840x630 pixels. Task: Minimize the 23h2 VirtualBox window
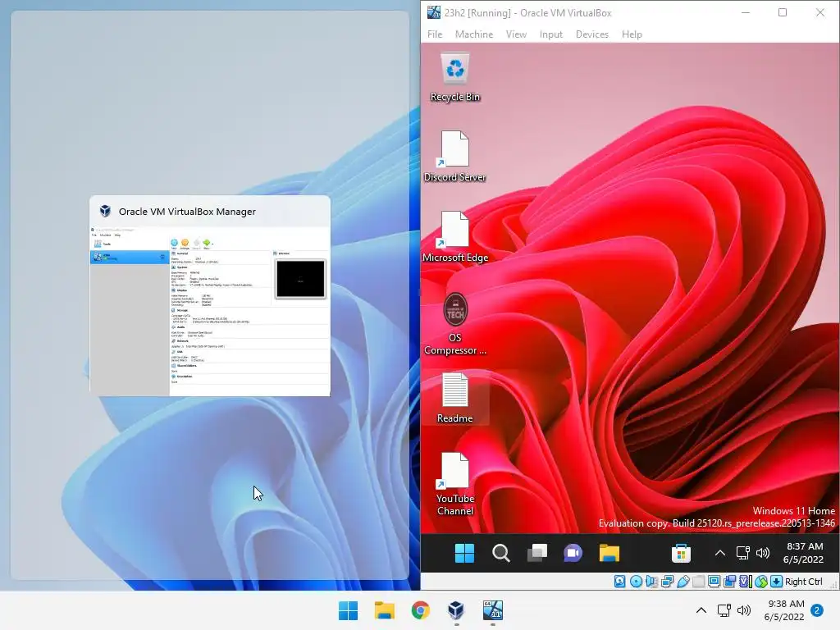coord(745,12)
